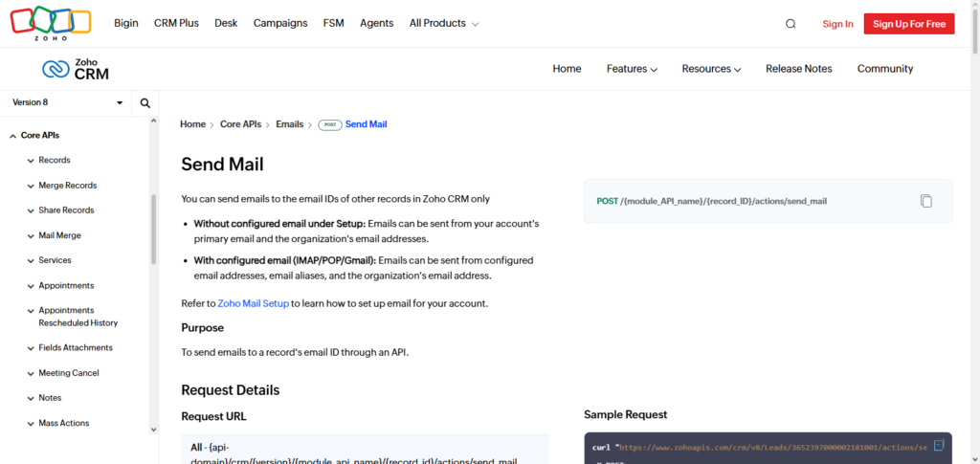Click the Request URL subheading

click(x=213, y=416)
